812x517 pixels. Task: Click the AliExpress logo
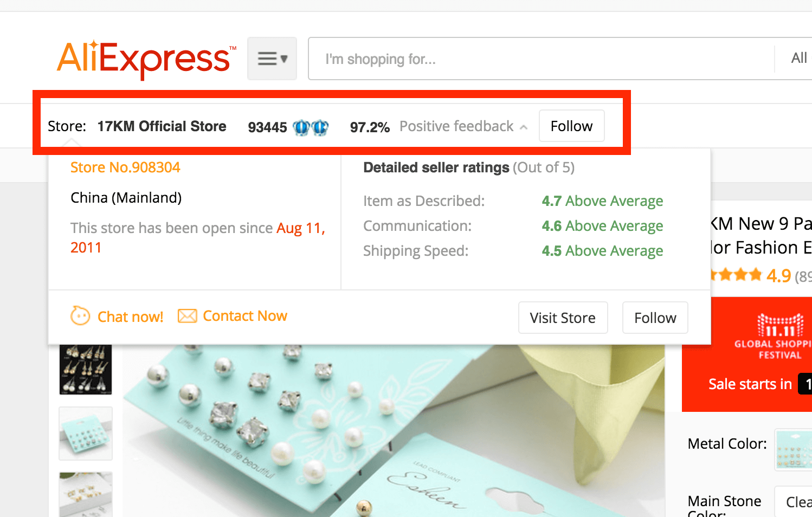click(x=146, y=59)
